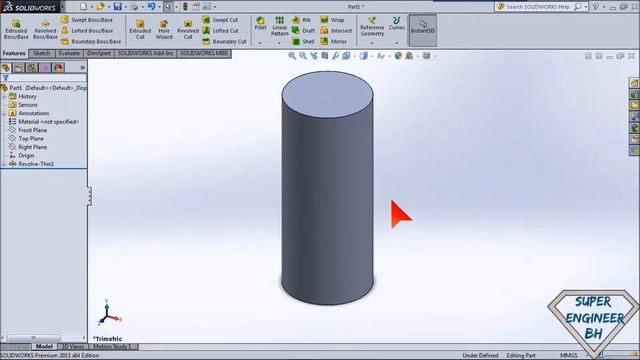Click the Save icon in top toolbar
The height and width of the screenshot is (360, 640).
point(118,7)
